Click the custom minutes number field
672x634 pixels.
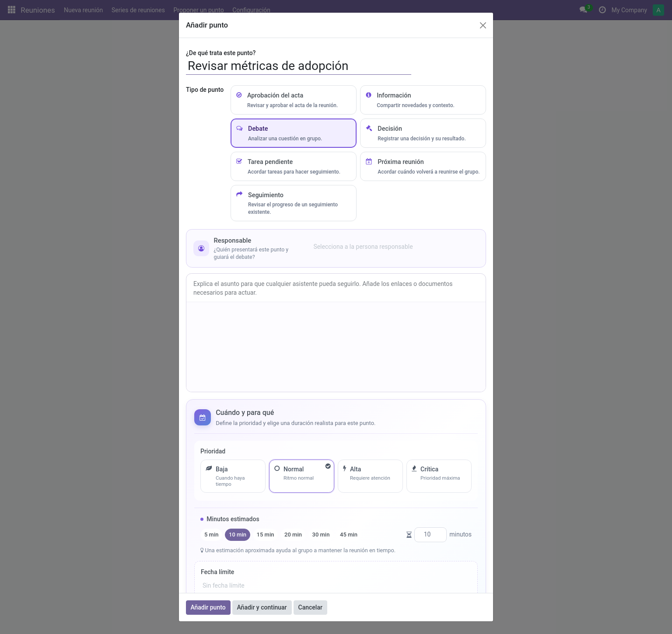[x=430, y=535]
